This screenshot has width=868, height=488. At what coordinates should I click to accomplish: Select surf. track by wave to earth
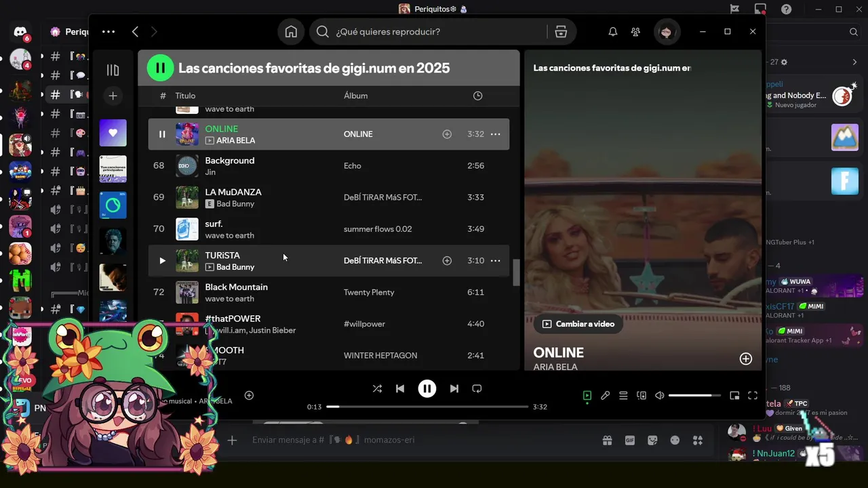329,229
